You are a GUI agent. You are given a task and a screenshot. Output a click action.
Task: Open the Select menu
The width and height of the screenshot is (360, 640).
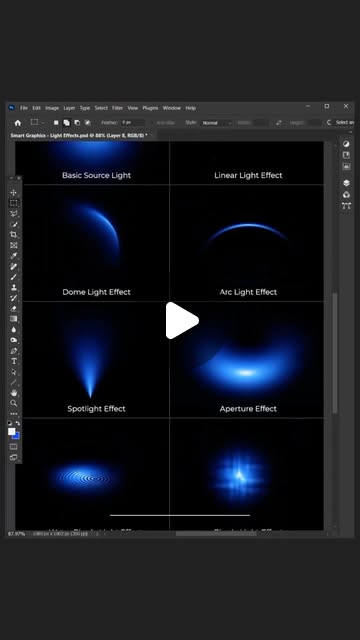[x=101, y=108]
